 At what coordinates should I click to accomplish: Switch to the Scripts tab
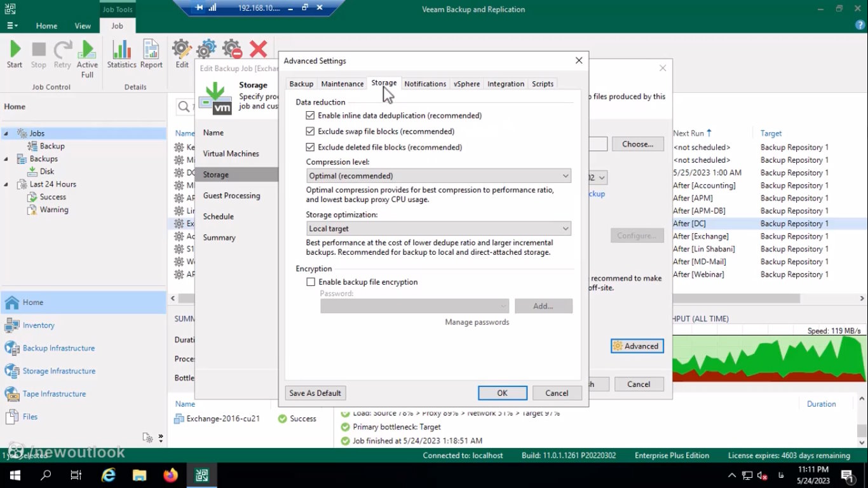543,84
